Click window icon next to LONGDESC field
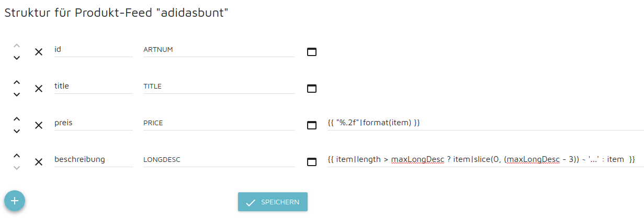644x218 pixels. 311,162
